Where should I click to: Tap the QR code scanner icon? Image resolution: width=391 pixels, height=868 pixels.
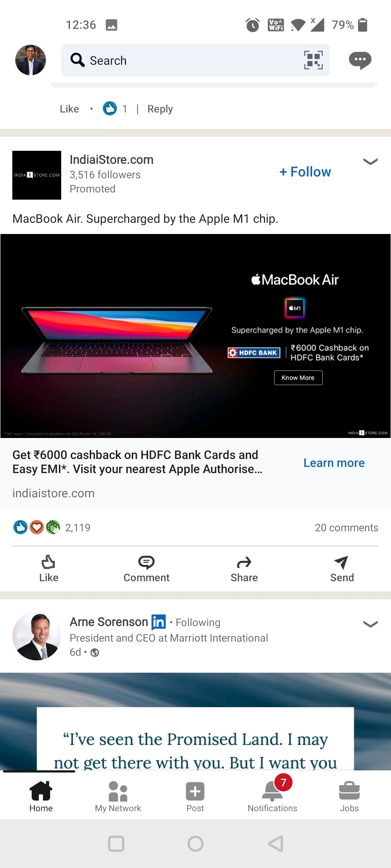[313, 60]
